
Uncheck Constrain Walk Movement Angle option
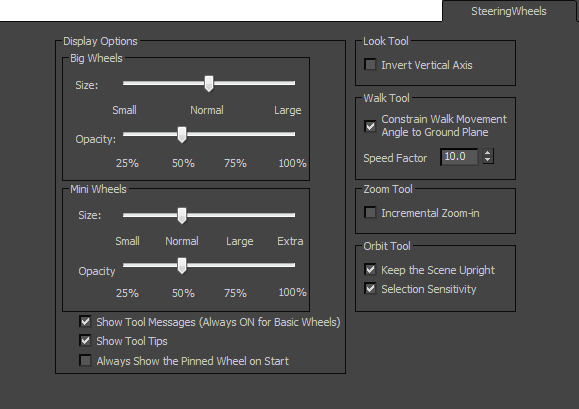pos(370,126)
